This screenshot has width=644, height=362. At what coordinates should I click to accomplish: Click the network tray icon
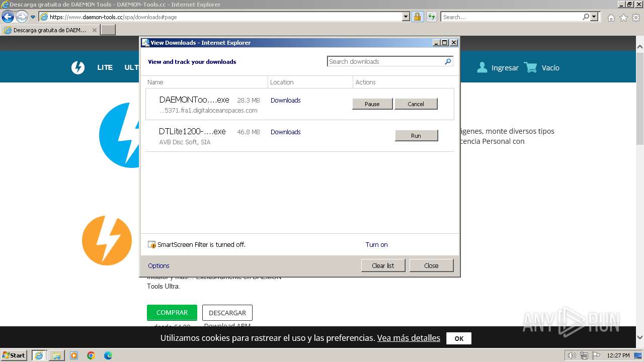click(x=584, y=355)
